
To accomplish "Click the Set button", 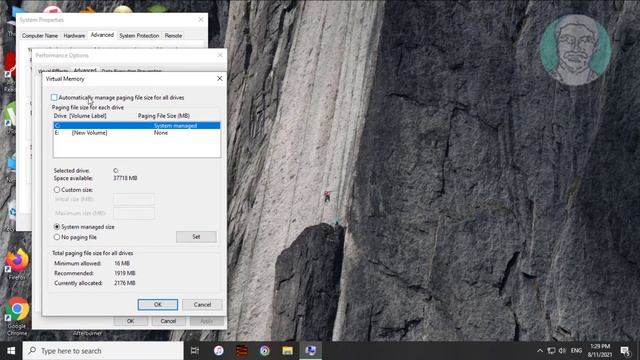I will (x=196, y=237).
